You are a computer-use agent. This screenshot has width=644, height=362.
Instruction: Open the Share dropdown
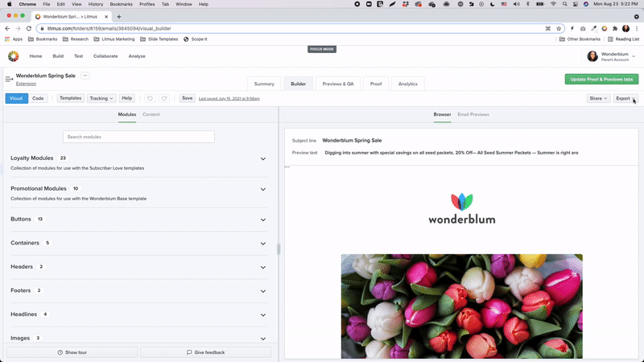pyautogui.click(x=598, y=98)
